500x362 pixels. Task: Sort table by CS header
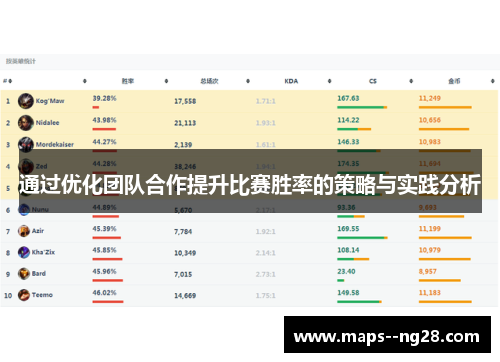373,81
